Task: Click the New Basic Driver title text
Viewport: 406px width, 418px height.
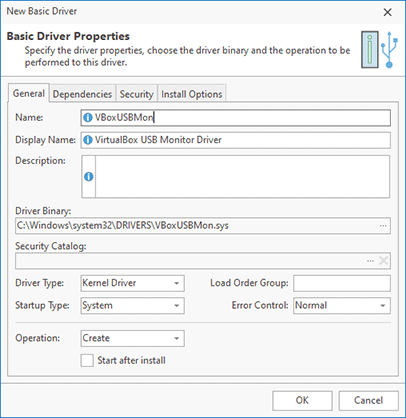Action: (42, 11)
